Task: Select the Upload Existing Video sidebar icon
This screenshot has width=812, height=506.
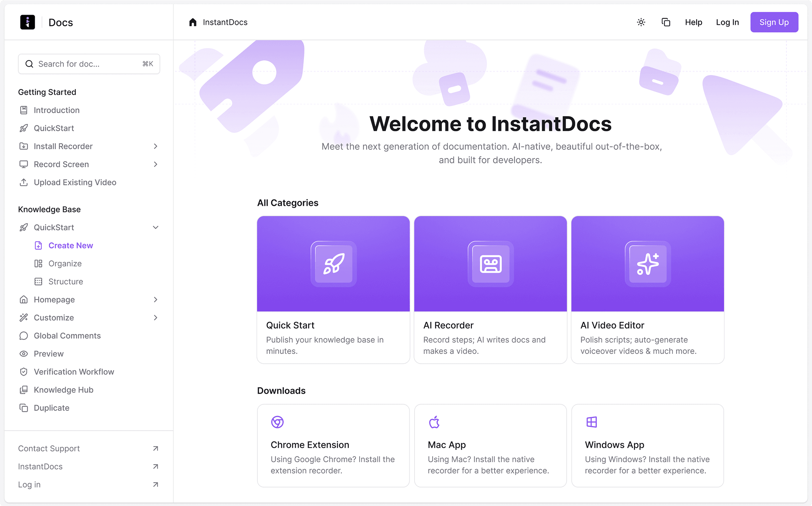Action: coord(23,182)
